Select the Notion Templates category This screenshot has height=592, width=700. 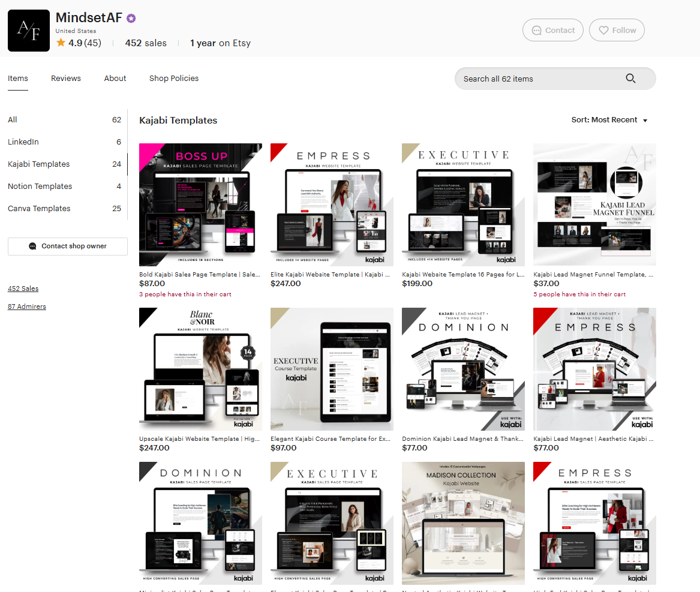click(64, 186)
